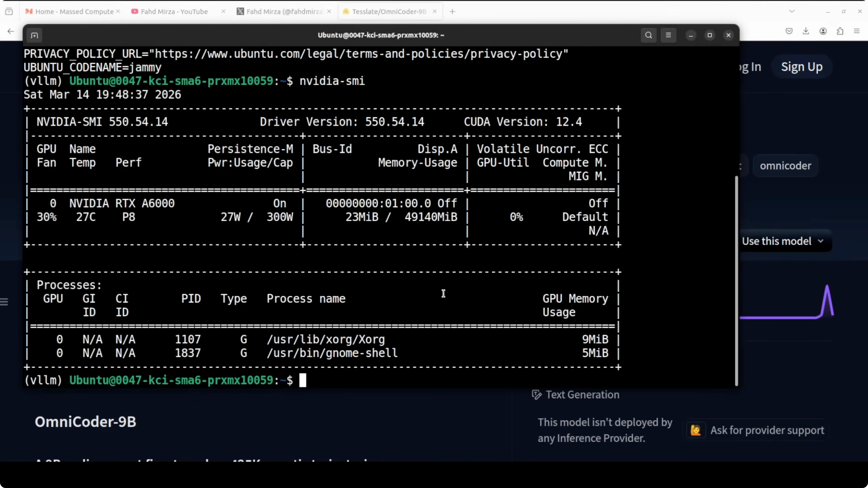Image resolution: width=868 pixels, height=488 pixels.
Task: Open the terminal hamburger menu
Action: [668, 35]
